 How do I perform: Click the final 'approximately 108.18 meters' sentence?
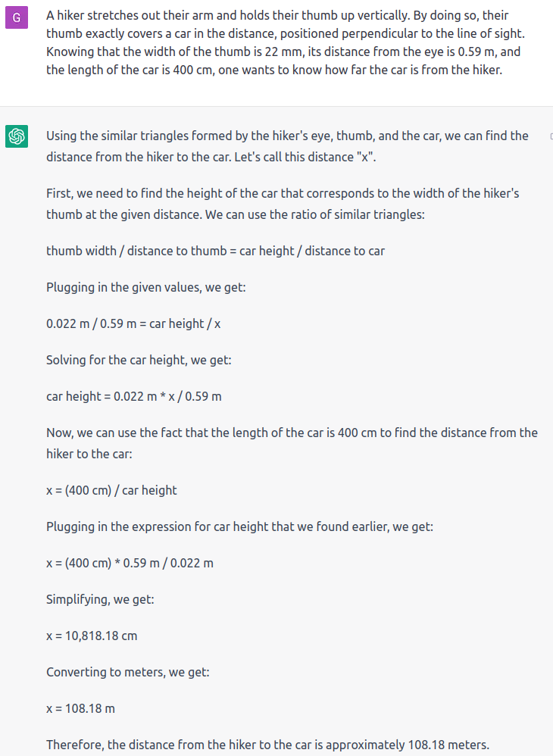[267, 745]
